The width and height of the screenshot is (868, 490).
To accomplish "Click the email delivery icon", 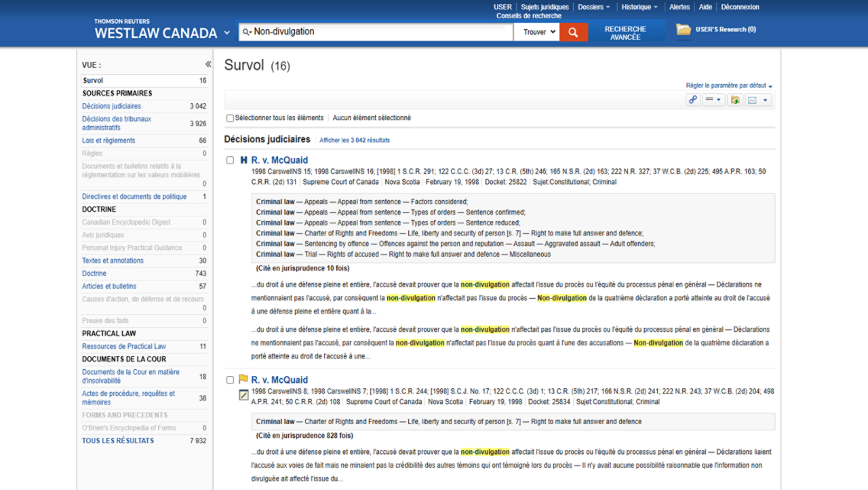I will pyautogui.click(x=753, y=99).
